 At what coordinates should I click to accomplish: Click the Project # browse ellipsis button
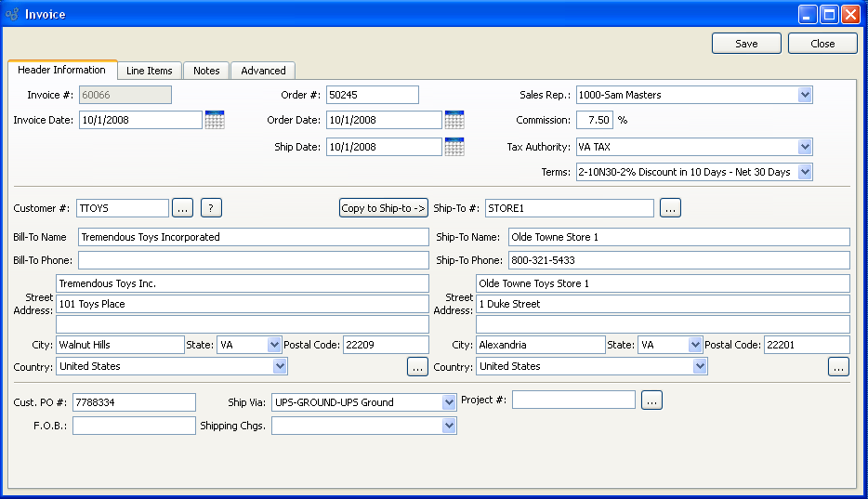click(x=651, y=401)
